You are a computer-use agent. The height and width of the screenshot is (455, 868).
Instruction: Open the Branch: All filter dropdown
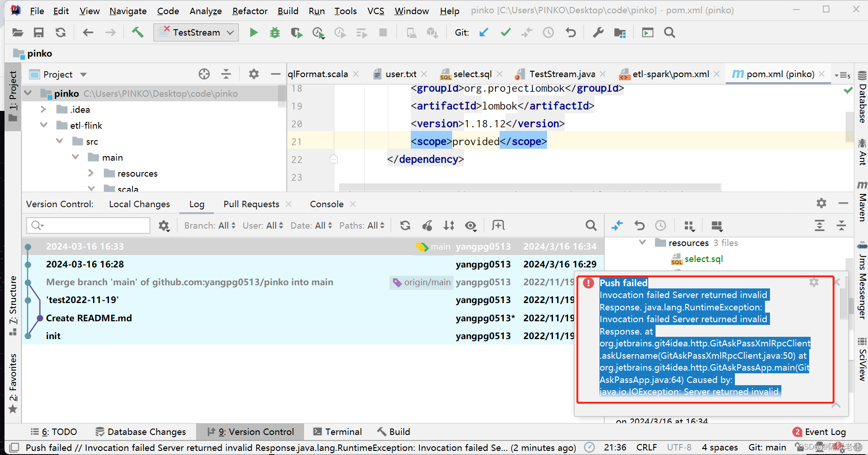pyautogui.click(x=210, y=225)
